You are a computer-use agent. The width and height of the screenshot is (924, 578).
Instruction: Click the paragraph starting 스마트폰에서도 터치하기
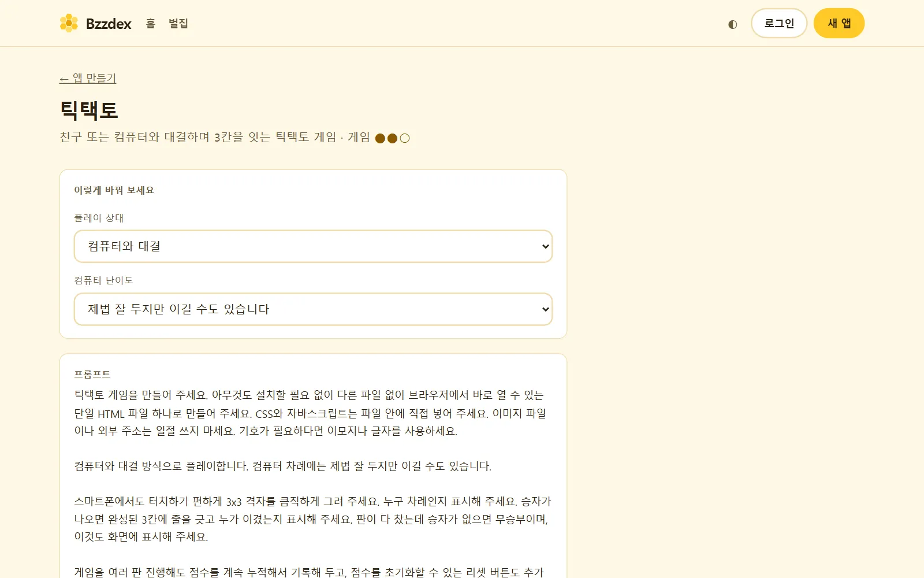coord(312,518)
